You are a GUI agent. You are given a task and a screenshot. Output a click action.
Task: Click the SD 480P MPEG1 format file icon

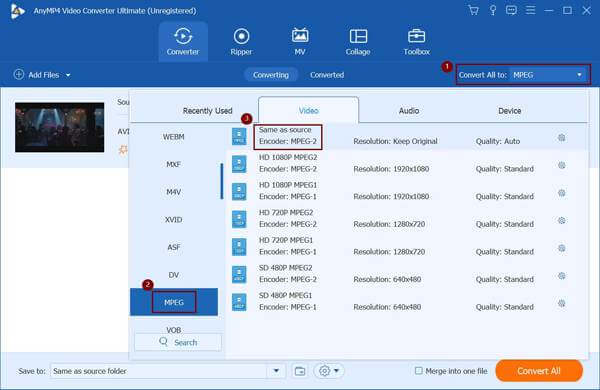point(239,302)
